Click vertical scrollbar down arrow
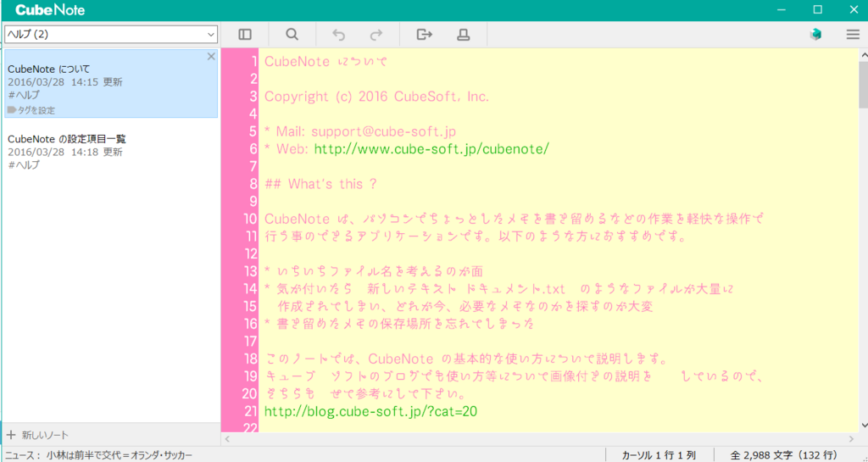The width and height of the screenshot is (868, 462). click(x=863, y=425)
